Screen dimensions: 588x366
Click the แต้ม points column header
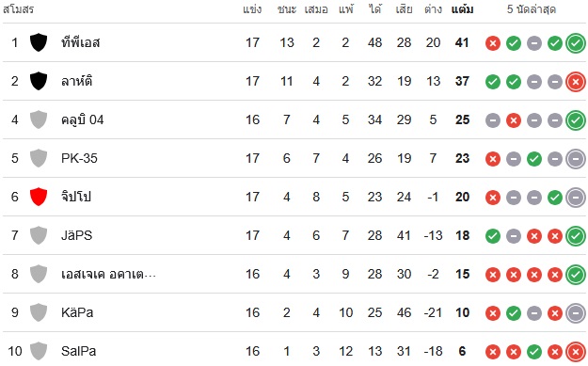(x=462, y=9)
